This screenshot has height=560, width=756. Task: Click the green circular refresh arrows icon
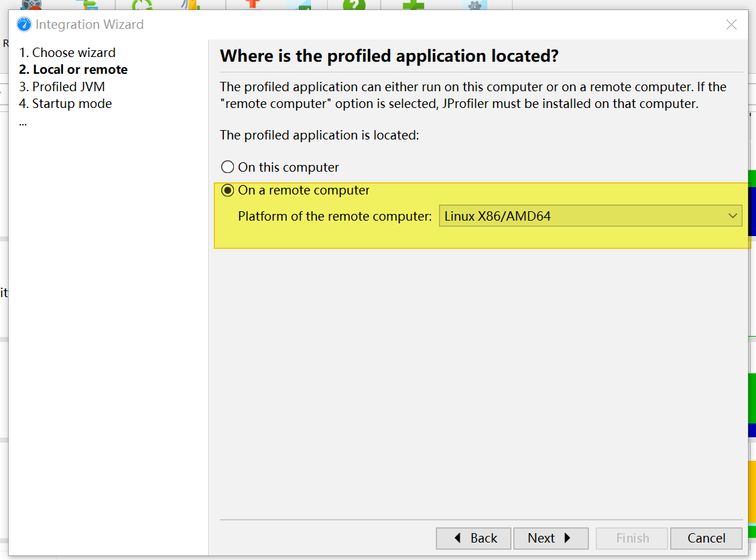click(x=142, y=4)
